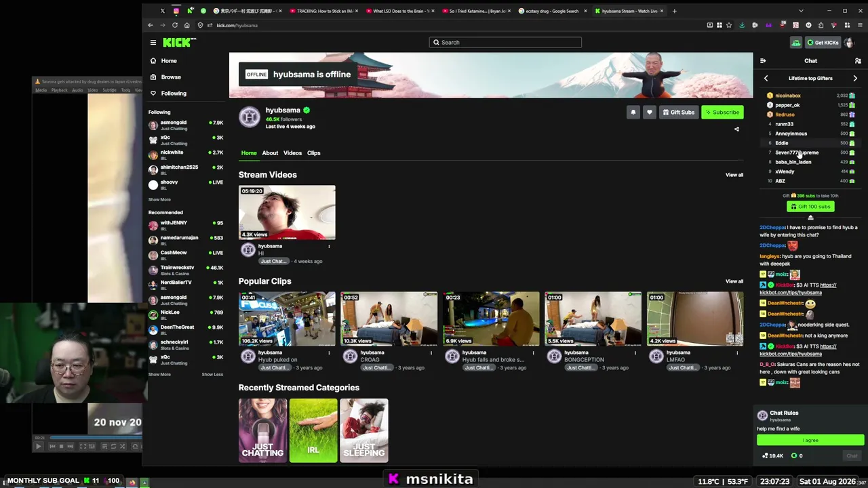Click the Firefox icon in the taskbar
The height and width of the screenshot is (488, 868).
(x=132, y=482)
